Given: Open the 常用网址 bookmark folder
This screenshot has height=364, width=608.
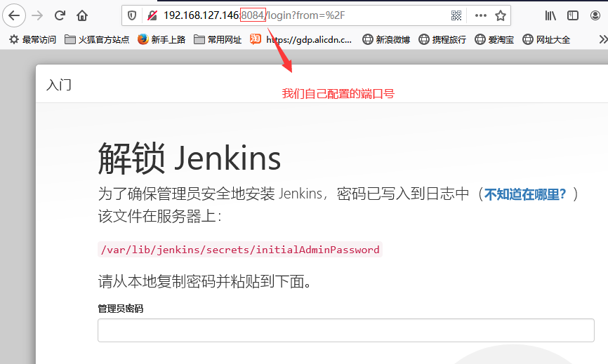Looking at the screenshot, I should coord(218,40).
